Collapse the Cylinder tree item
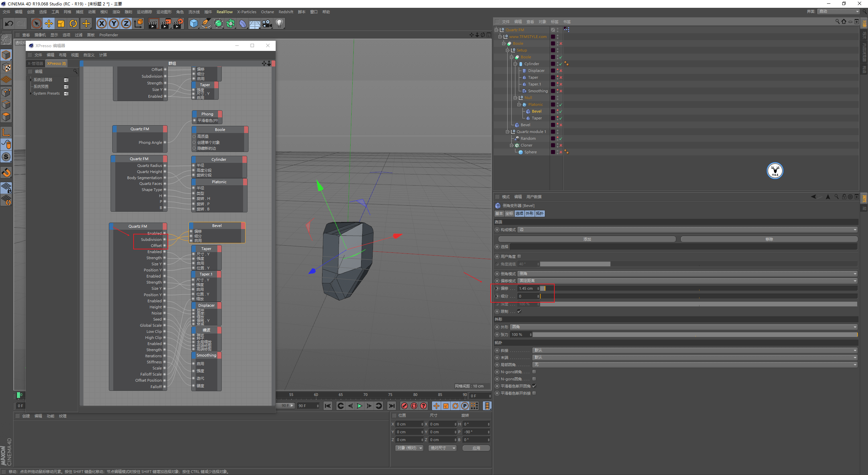 [515, 64]
